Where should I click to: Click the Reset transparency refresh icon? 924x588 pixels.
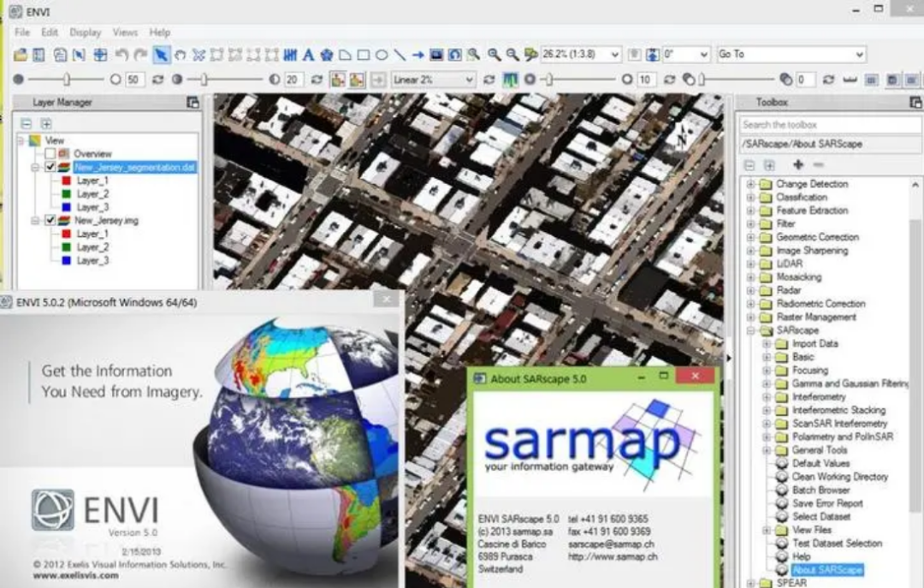click(x=828, y=79)
